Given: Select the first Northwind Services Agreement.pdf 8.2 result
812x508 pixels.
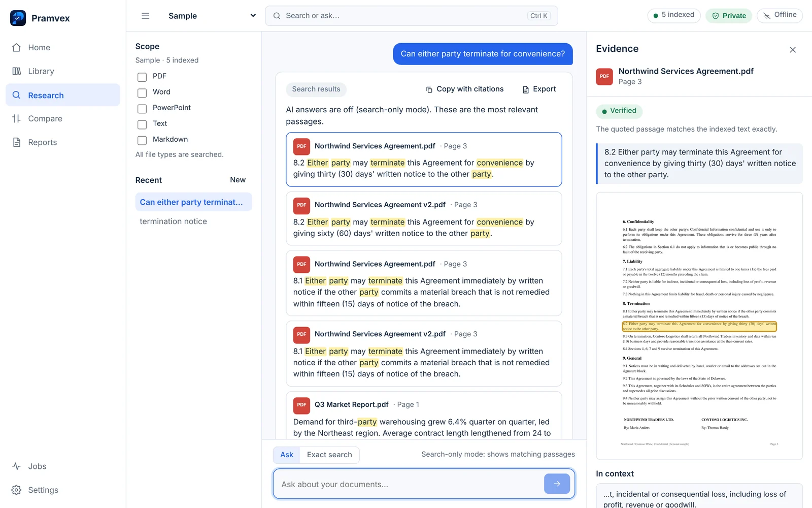Looking at the screenshot, I should (x=424, y=160).
